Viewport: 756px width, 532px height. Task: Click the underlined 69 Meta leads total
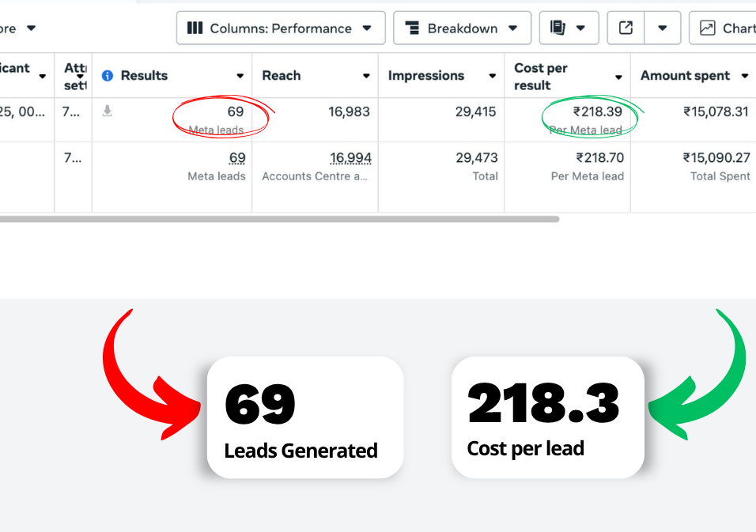point(236,158)
